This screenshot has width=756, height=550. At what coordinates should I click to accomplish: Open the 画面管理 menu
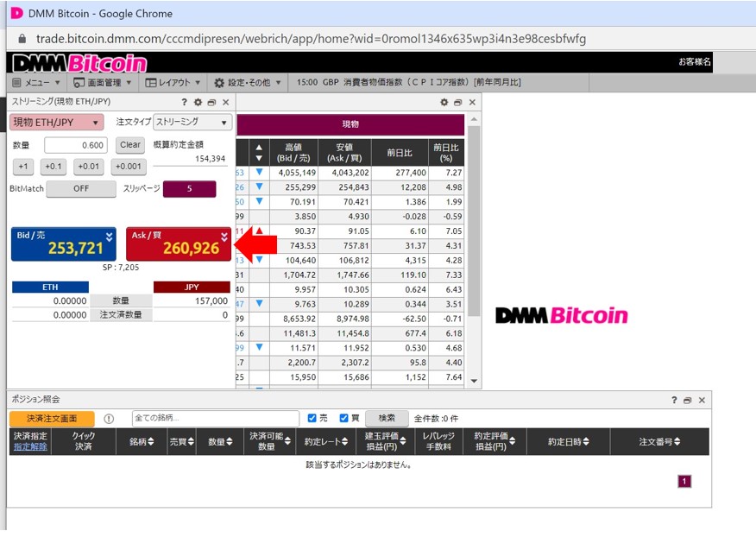[103, 83]
